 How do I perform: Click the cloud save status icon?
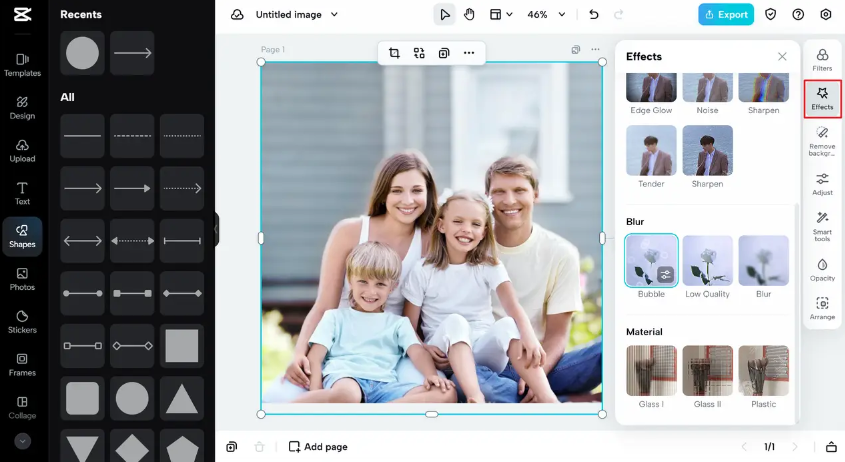(237, 15)
